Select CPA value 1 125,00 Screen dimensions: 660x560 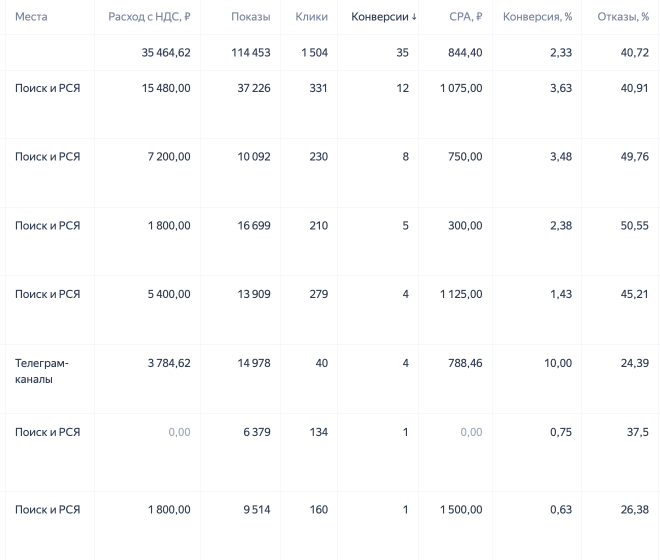pyautogui.click(x=461, y=294)
